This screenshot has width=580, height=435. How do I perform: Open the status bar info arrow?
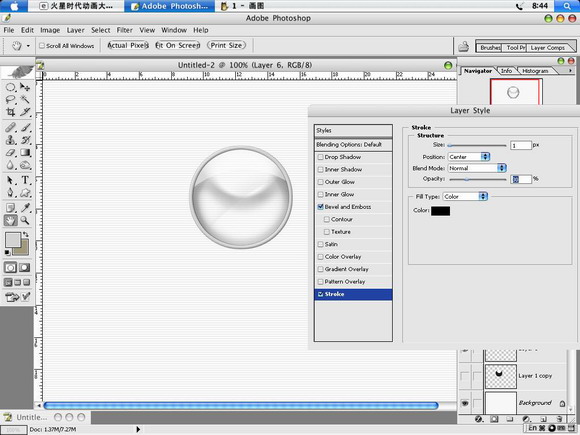pyautogui.click(x=138, y=429)
